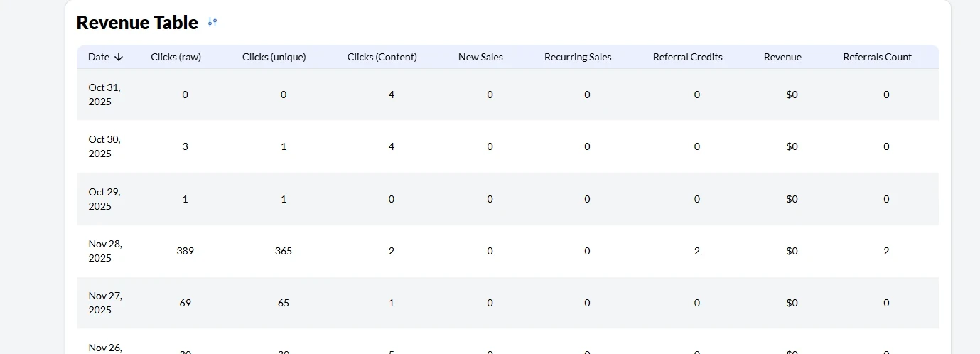Image resolution: width=980 pixels, height=354 pixels.
Task: Select the Recurring Sales column header
Action: pyautogui.click(x=577, y=57)
